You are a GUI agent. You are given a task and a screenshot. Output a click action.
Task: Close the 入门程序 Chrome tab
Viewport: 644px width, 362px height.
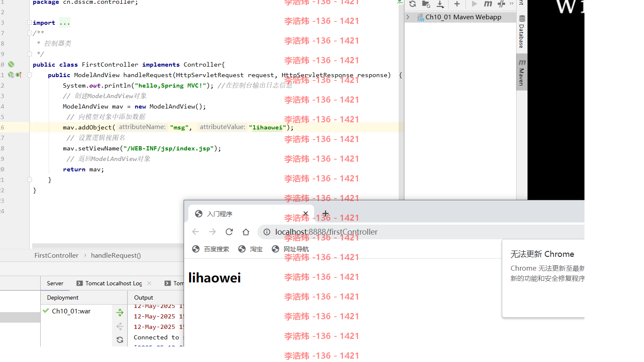click(x=306, y=214)
